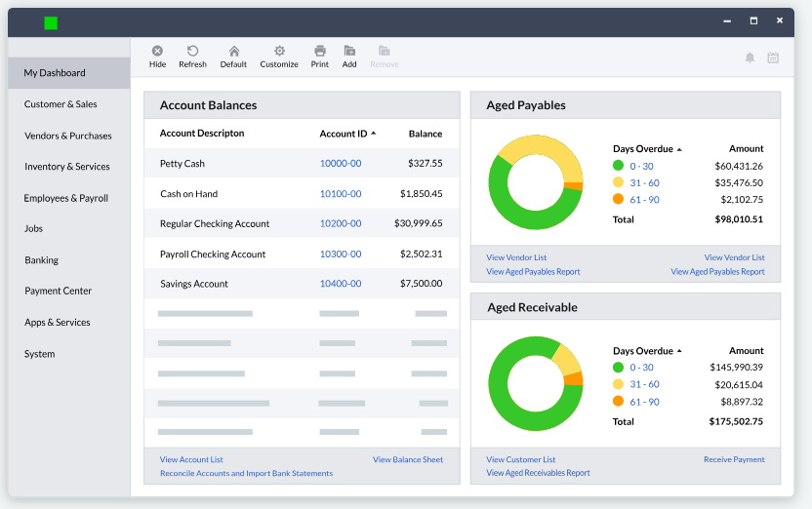
Task: Open Customize via the gear icon
Action: coord(279,52)
